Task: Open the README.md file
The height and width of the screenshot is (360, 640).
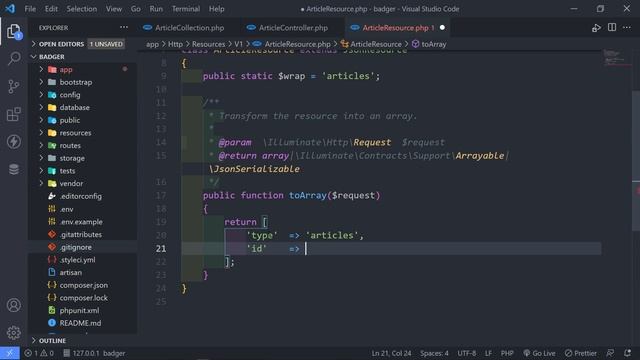Action: pyautogui.click(x=80, y=323)
